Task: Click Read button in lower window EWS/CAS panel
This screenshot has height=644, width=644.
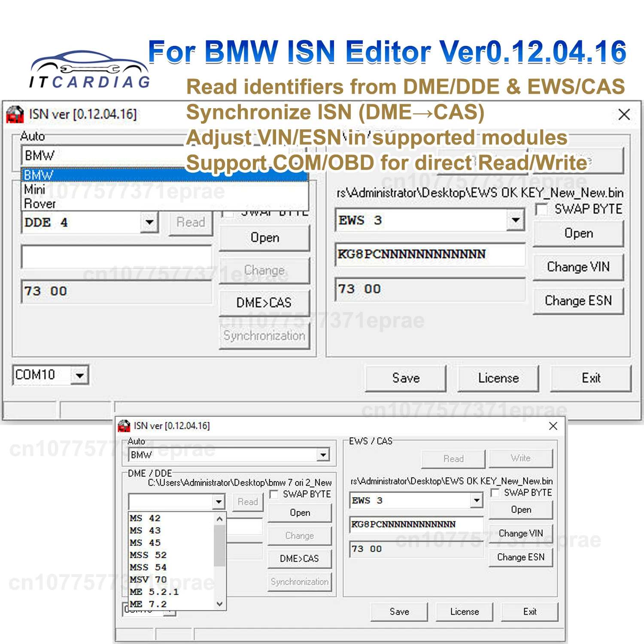Action: pos(453,459)
